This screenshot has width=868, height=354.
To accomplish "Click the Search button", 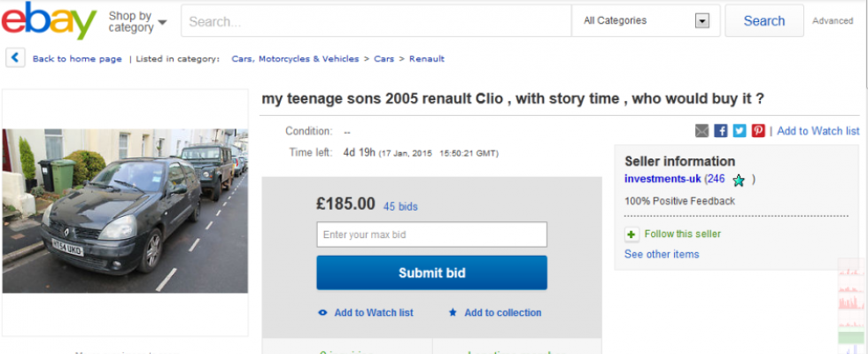I will coord(763,20).
